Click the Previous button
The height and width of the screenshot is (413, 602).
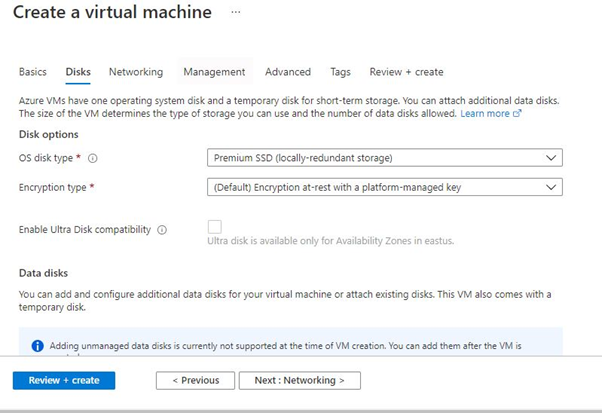[x=195, y=381]
